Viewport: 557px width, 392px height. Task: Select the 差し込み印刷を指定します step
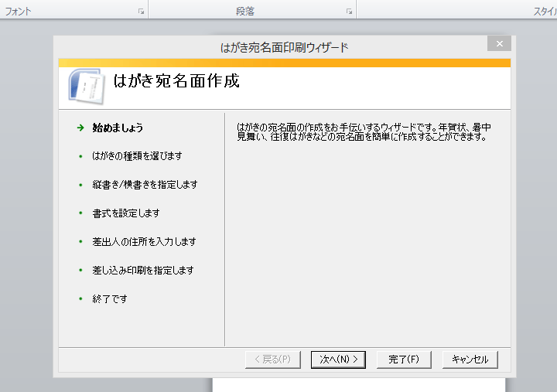143,271
